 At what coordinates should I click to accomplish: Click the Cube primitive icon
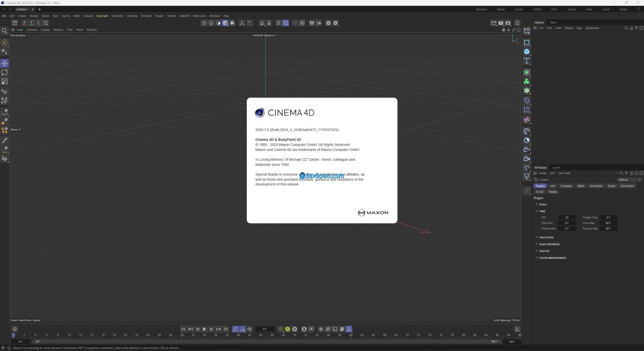tap(526, 52)
